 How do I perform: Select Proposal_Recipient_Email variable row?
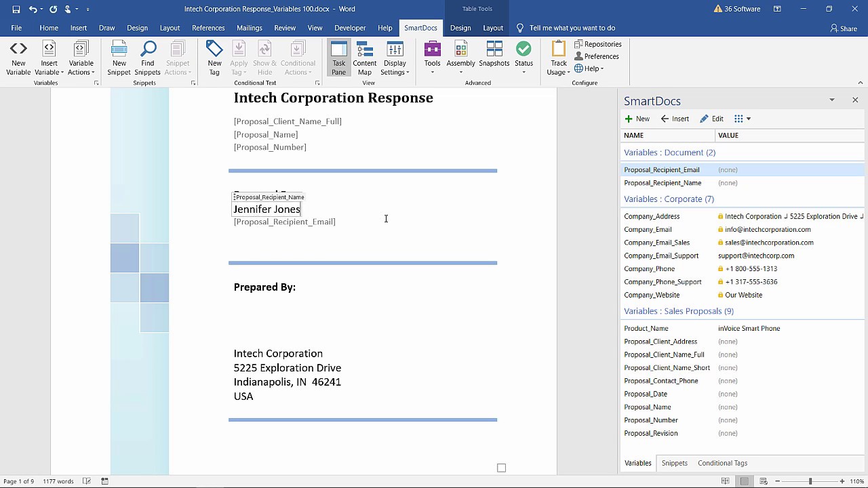[x=743, y=169]
